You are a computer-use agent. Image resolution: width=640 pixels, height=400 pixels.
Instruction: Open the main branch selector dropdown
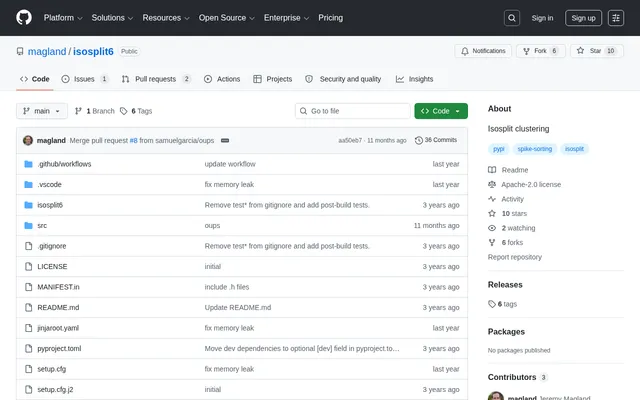(42, 111)
